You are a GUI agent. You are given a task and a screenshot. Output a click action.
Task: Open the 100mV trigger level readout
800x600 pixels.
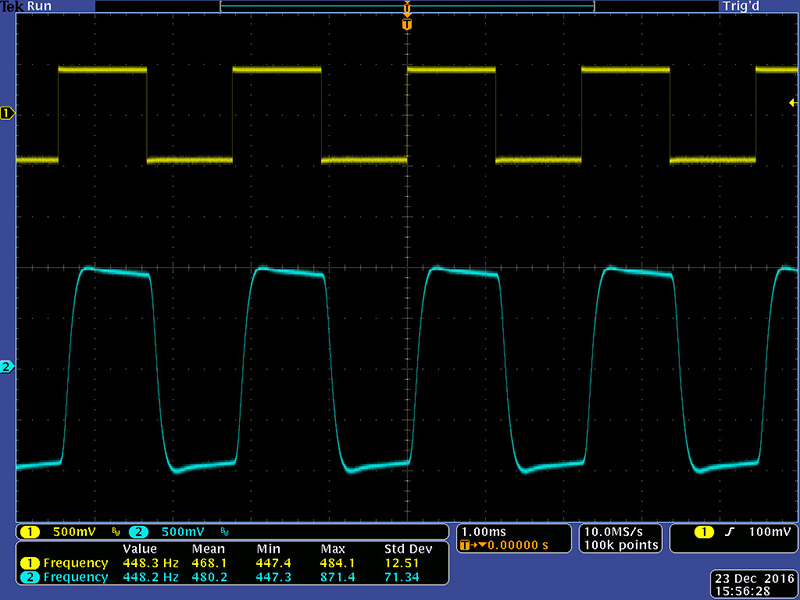pyautogui.click(x=769, y=531)
